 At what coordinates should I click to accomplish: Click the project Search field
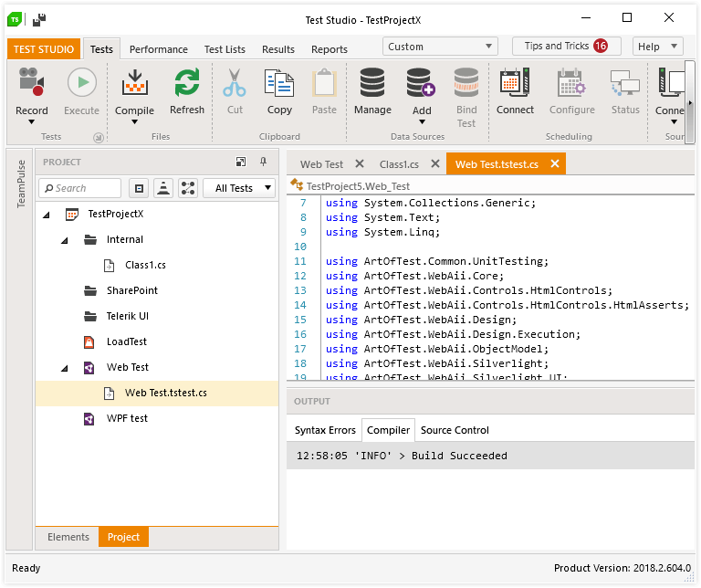tap(80, 188)
